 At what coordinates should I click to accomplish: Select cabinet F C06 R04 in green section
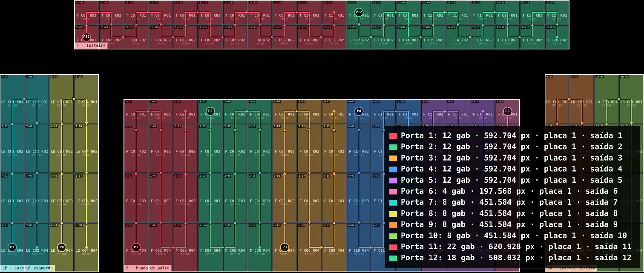259,247
